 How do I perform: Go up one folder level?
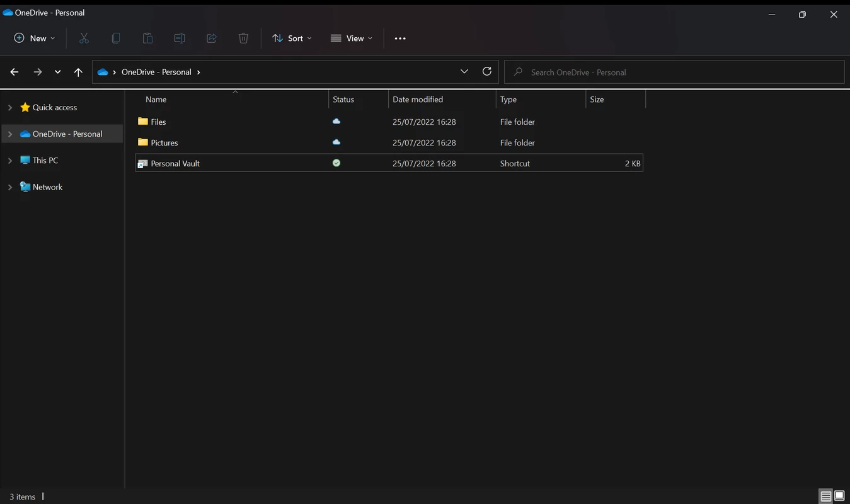click(x=78, y=72)
